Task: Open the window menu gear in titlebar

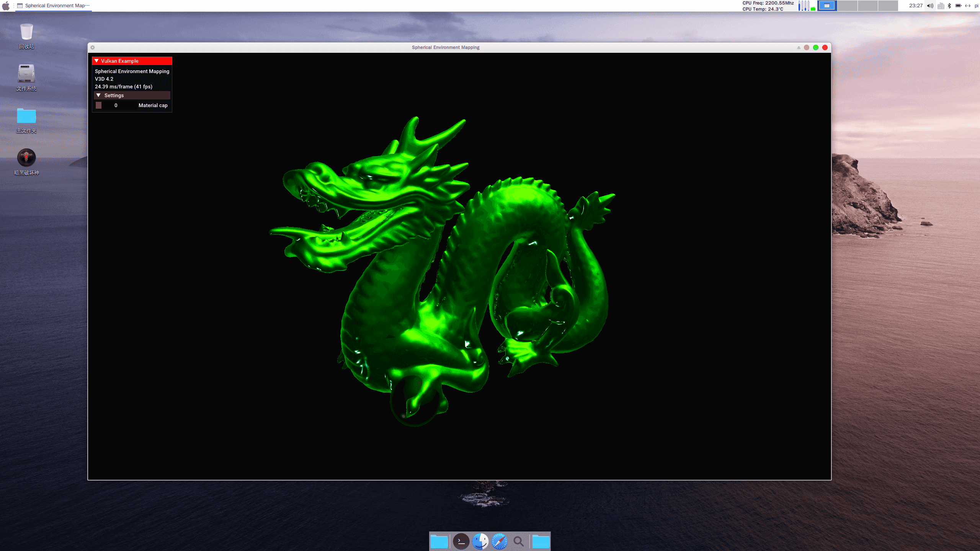Action: pos(93,47)
